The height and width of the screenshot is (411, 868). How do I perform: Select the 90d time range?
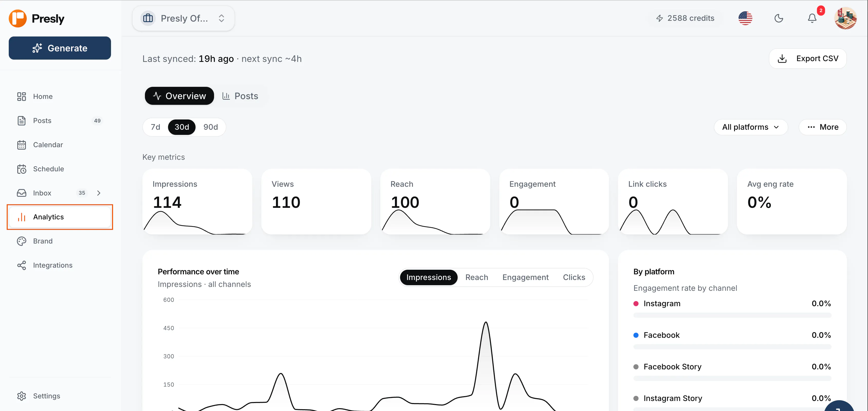point(211,127)
